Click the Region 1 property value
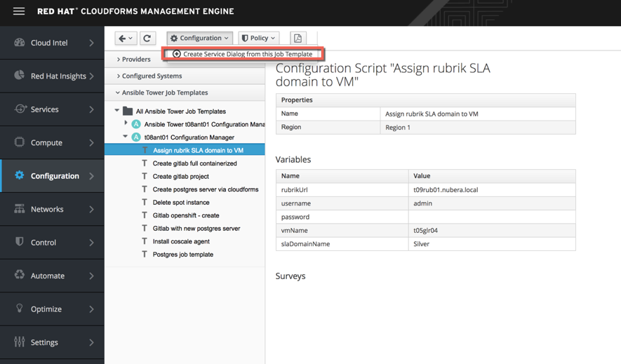Viewport: 621px width, 364px height. click(x=398, y=128)
